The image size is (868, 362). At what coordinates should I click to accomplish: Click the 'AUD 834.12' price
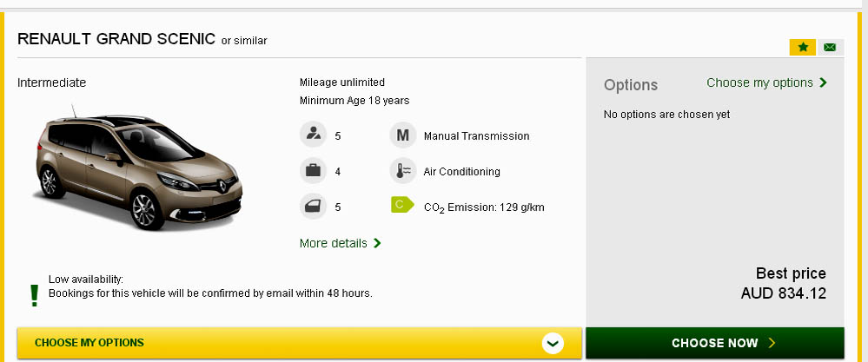pyautogui.click(x=784, y=293)
